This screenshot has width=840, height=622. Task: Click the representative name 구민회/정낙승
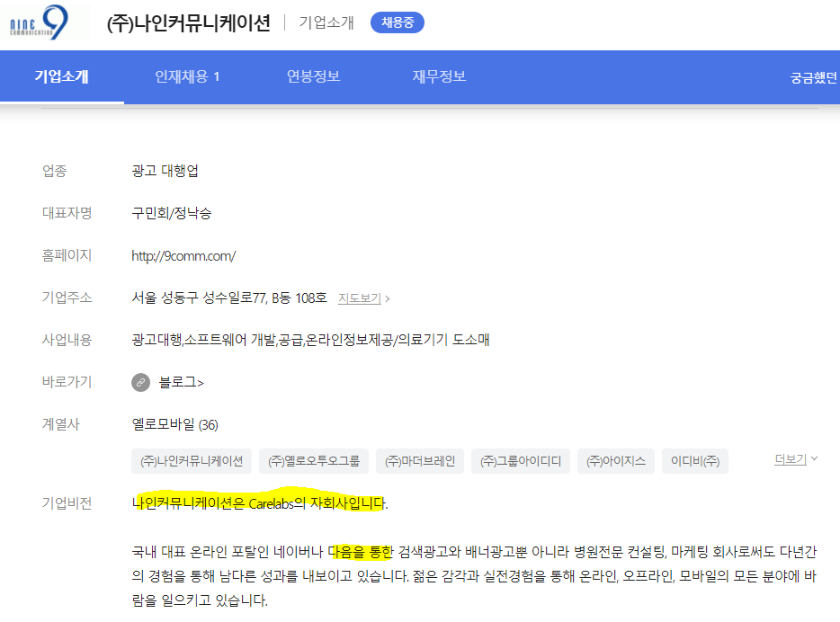pos(172,213)
